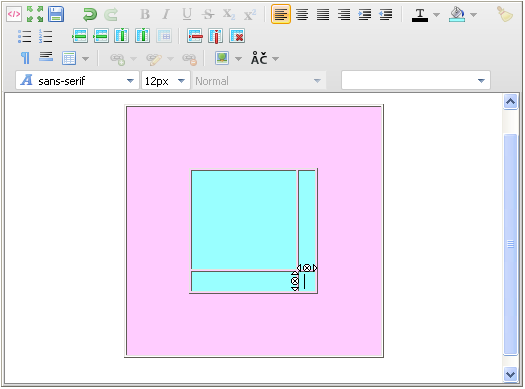Click the large cyan table cell

point(244,220)
